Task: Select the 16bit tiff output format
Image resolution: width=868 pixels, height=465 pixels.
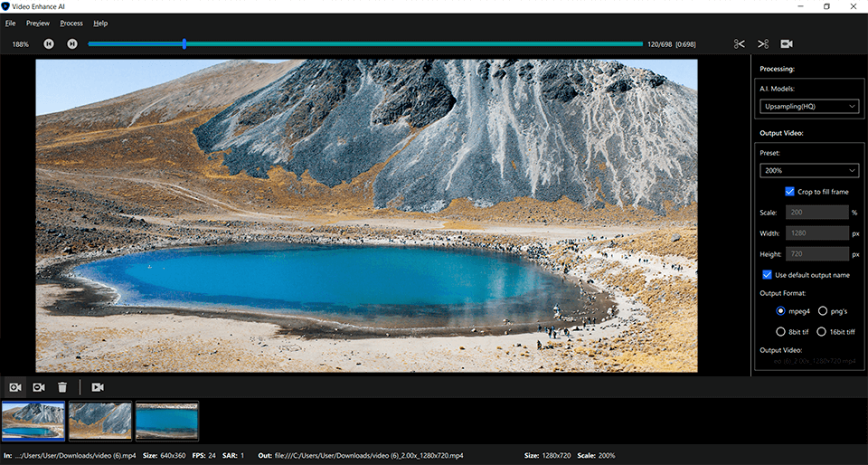Action: (821, 332)
